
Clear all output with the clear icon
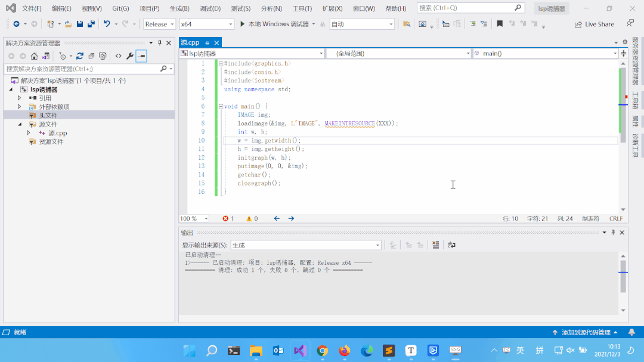[436, 245]
